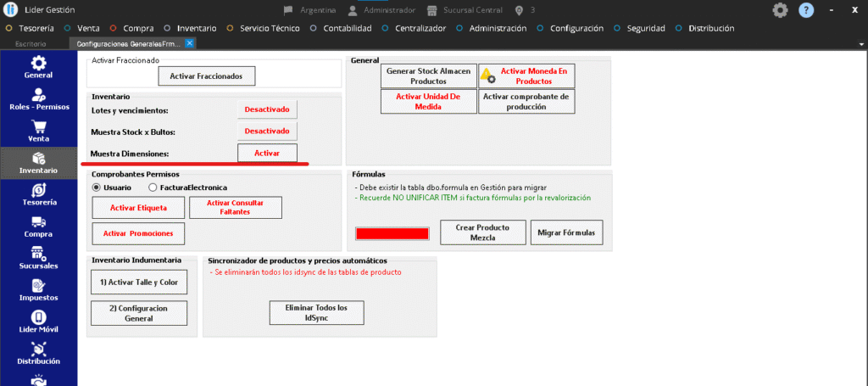This screenshot has height=386, width=868.
Task: Toggle Lotes y vencimientos Desactivado button
Action: (x=267, y=110)
